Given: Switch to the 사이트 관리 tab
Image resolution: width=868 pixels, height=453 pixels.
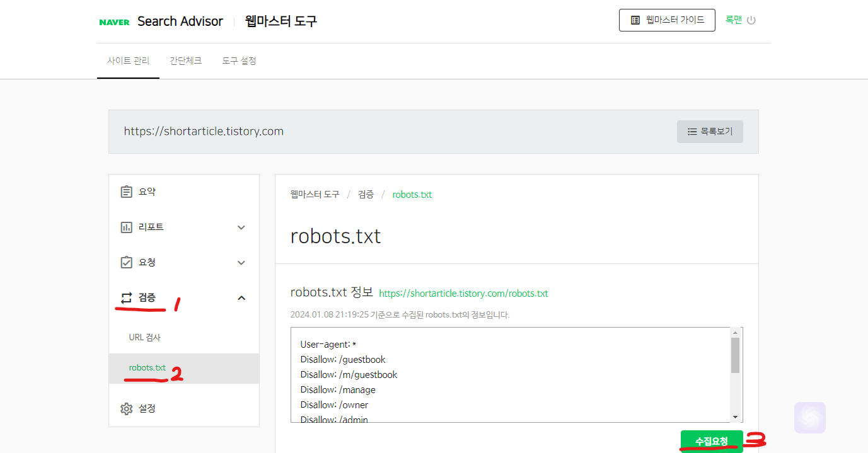Looking at the screenshot, I should point(128,61).
